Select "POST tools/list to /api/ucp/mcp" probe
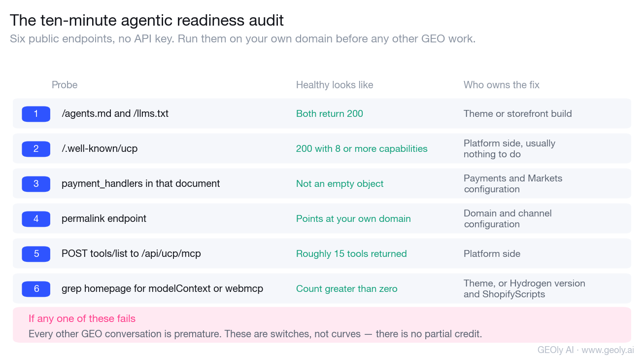This screenshot has width=644, height=357. click(x=131, y=253)
